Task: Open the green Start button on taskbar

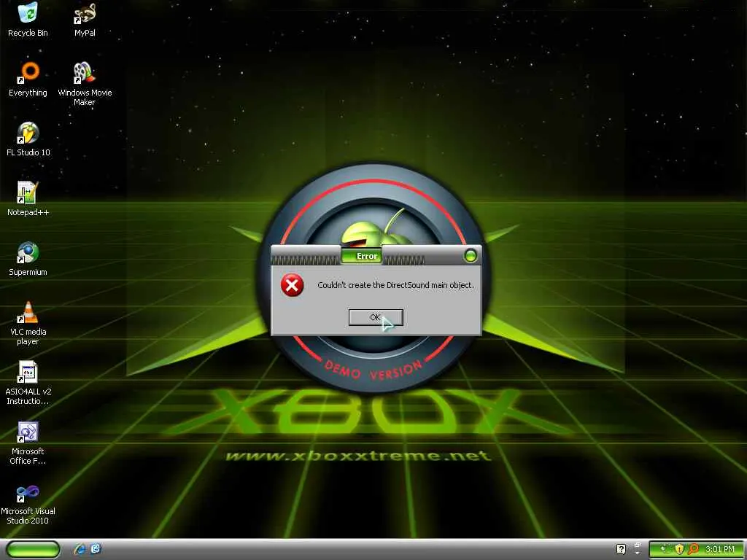Action: pos(34,549)
